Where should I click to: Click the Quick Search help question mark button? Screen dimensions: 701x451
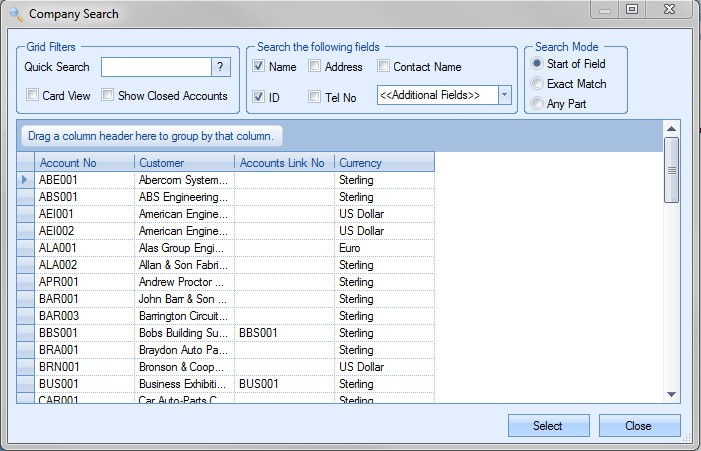tap(221, 67)
